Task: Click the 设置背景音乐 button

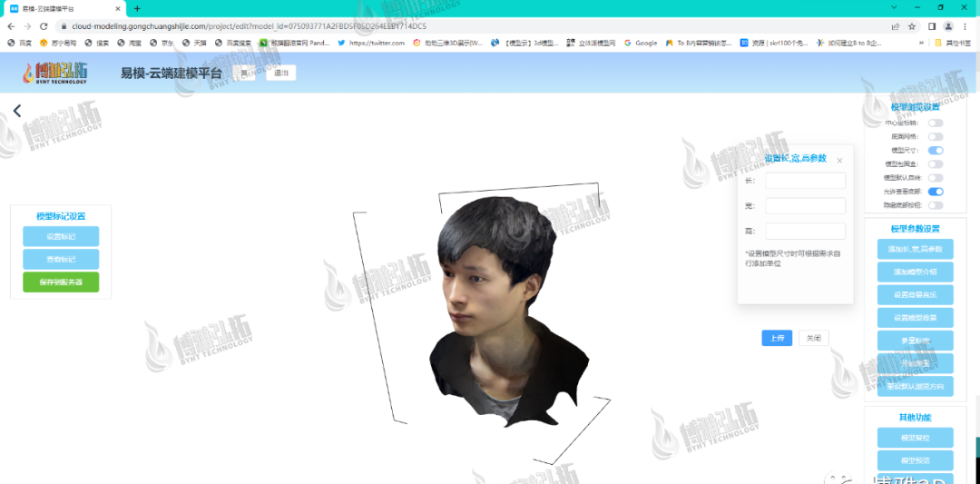Action: point(915,295)
